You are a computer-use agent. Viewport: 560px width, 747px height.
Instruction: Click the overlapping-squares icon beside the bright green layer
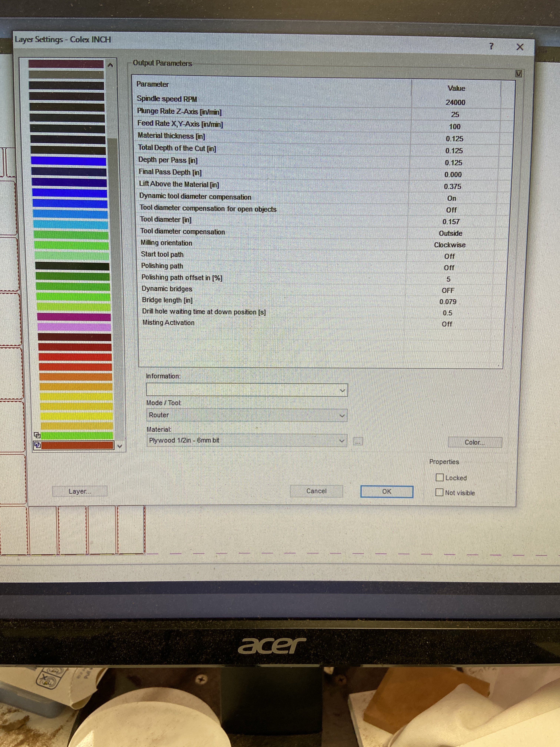[x=37, y=435]
